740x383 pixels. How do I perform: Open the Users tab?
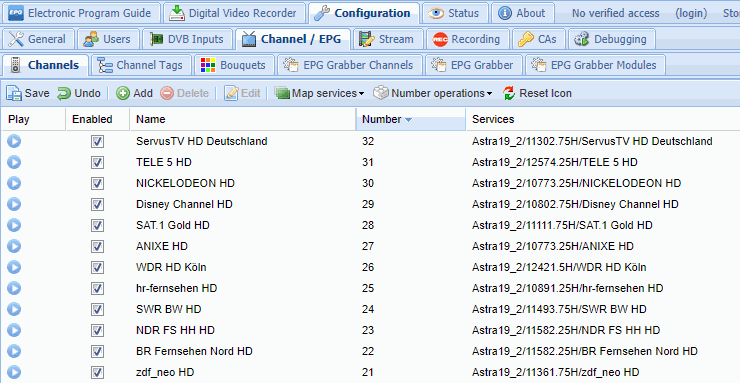108,39
